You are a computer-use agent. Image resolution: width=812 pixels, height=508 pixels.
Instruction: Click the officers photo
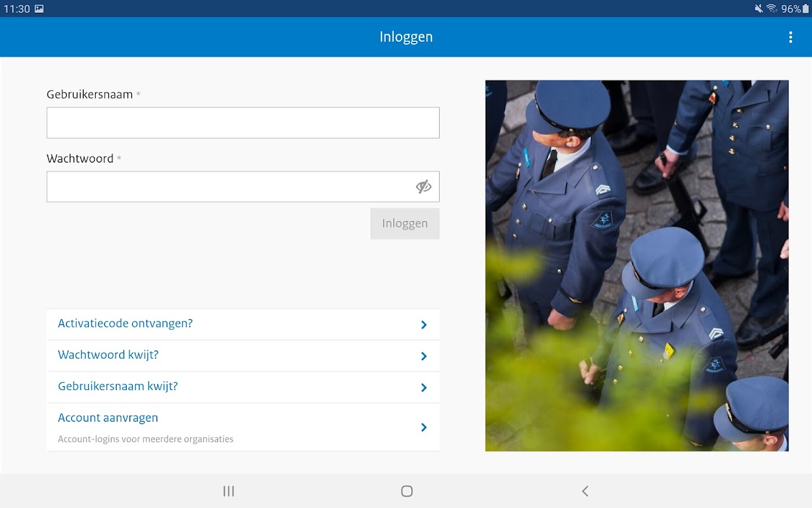637,265
